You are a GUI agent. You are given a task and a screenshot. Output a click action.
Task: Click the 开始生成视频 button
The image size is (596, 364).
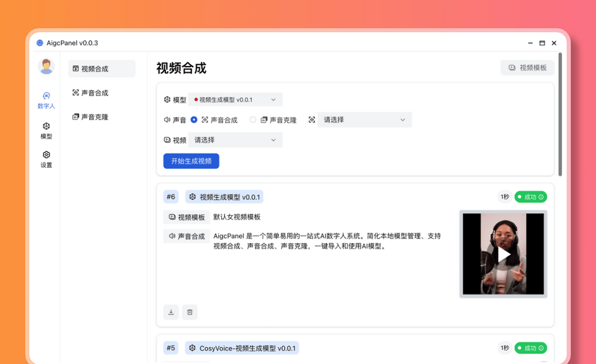pos(191,161)
